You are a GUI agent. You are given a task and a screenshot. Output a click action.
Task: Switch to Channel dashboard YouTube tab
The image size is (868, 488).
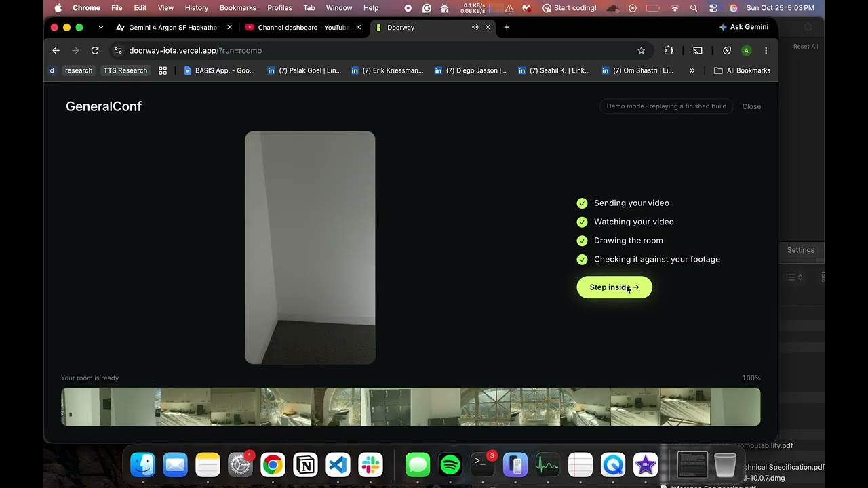(x=304, y=27)
